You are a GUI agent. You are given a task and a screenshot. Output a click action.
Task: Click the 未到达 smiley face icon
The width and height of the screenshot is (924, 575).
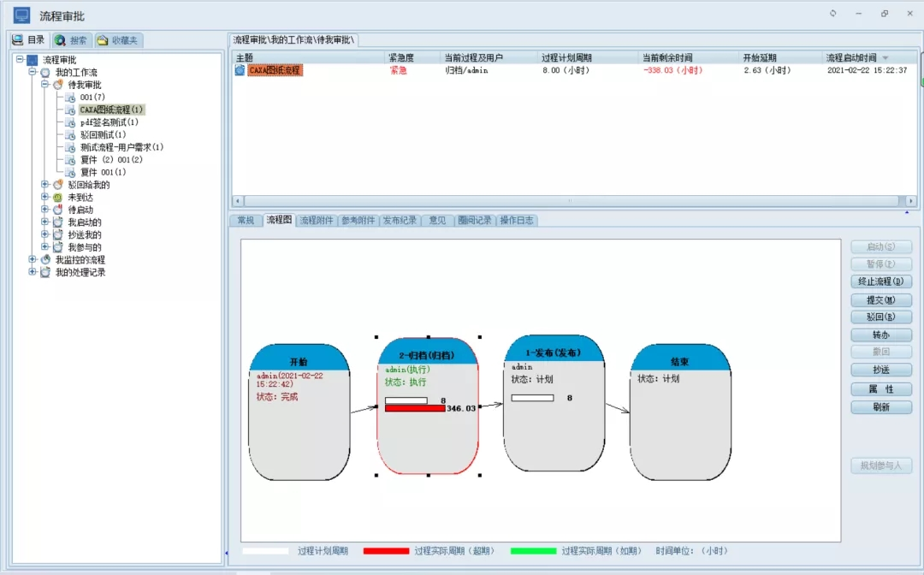tap(58, 198)
